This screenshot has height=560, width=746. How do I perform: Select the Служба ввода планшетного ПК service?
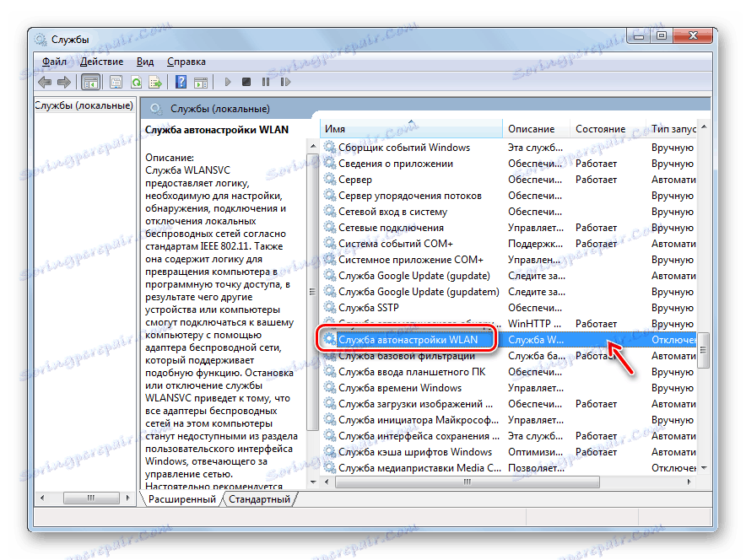click(x=509, y=372)
